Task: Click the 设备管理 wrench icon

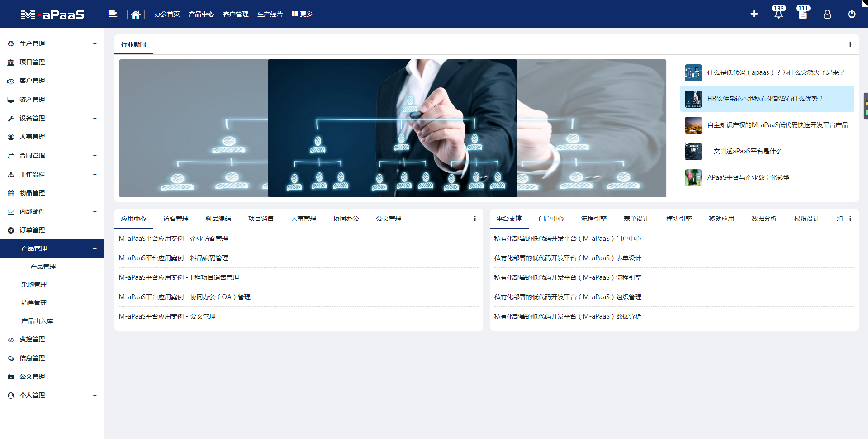Action: coord(11,118)
